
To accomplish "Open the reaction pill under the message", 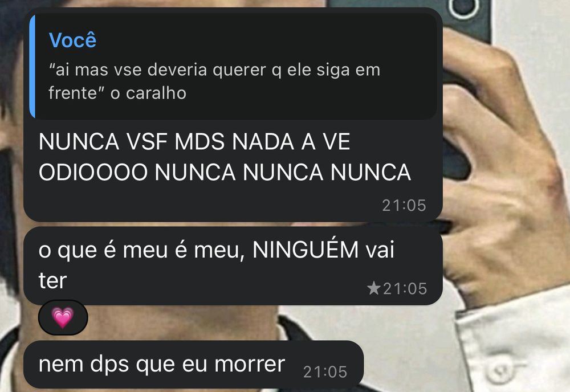I will coord(63,317).
